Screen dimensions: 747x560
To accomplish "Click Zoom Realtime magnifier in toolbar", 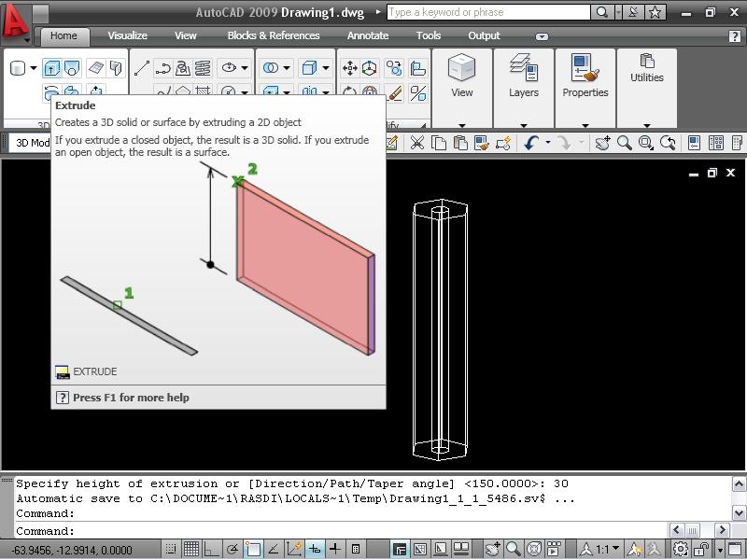I will coord(624,143).
